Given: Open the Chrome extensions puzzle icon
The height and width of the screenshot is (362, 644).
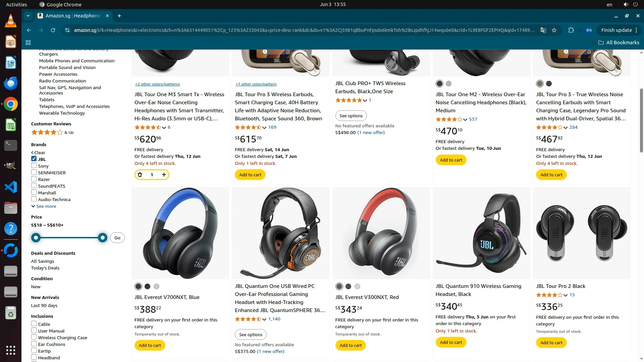Looking at the screenshot, I should [x=571, y=30].
